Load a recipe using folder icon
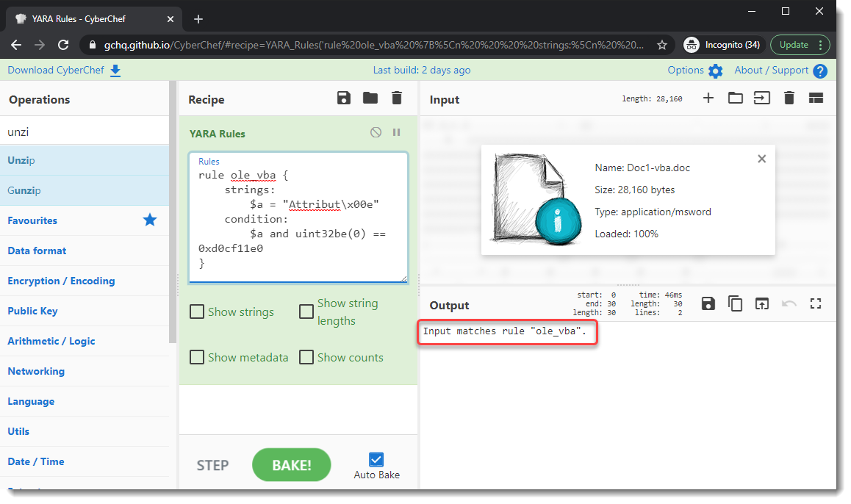This screenshot has height=504, width=851. click(370, 98)
